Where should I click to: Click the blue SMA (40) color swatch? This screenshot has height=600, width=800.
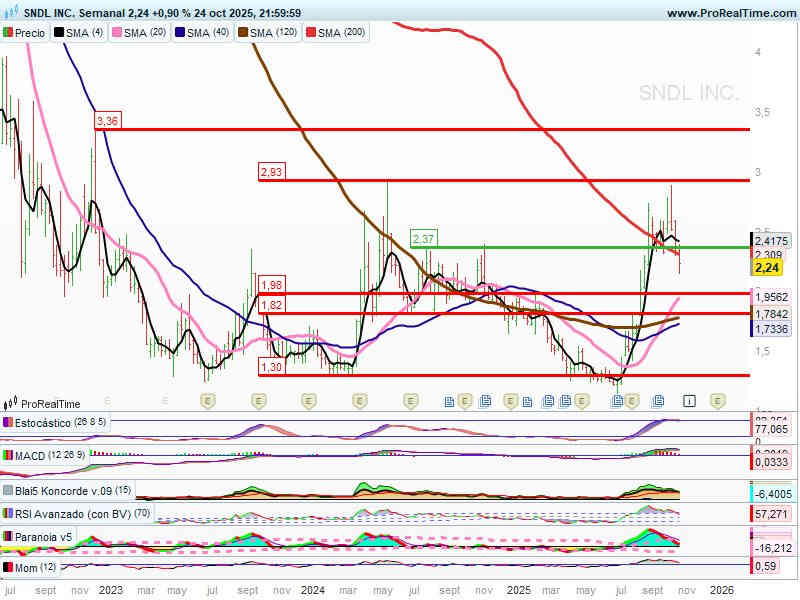180,33
